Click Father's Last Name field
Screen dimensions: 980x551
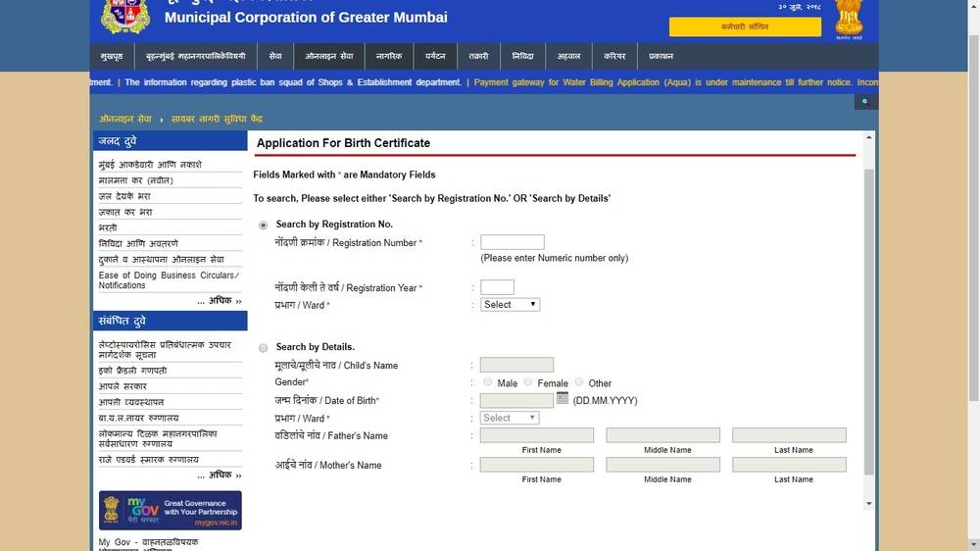tap(789, 435)
